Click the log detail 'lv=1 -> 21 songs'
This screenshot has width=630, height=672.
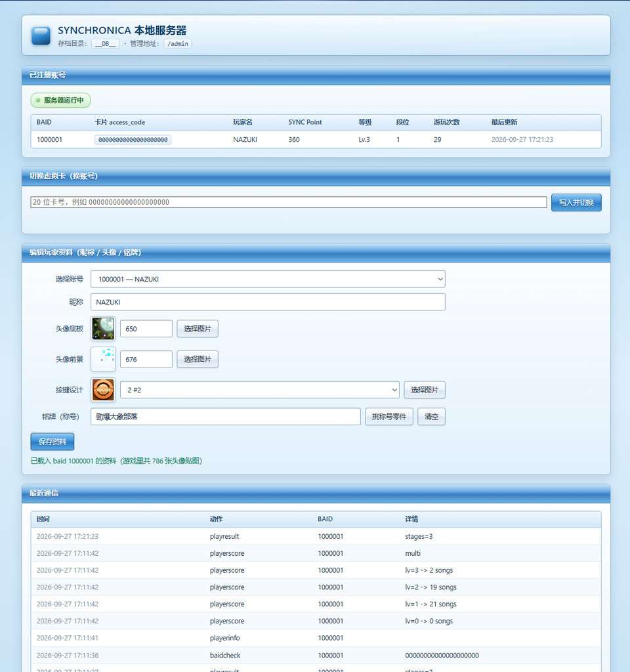pyautogui.click(x=430, y=604)
